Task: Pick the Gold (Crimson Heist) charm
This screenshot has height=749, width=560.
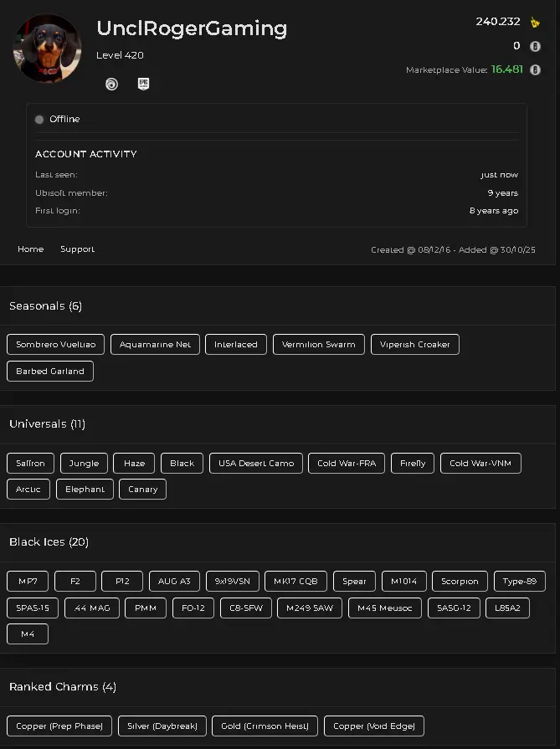Action: [x=265, y=726]
